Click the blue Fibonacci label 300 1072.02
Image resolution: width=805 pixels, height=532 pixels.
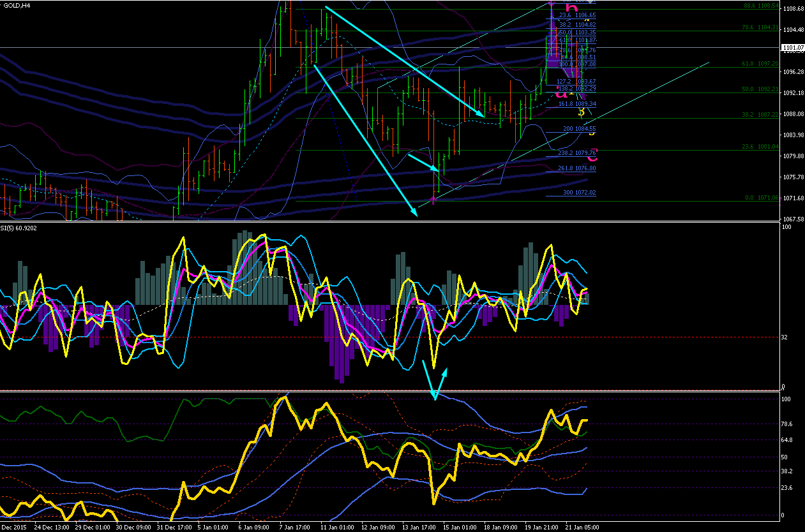click(580, 192)
